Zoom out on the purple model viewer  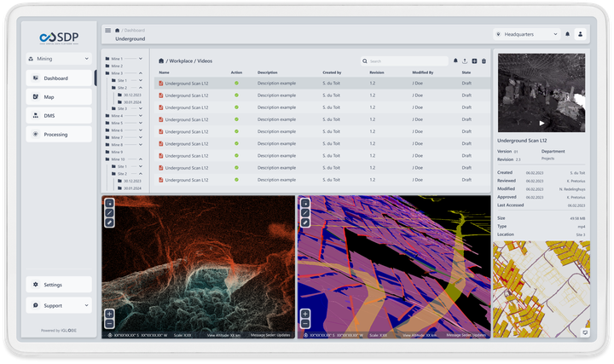305,324
